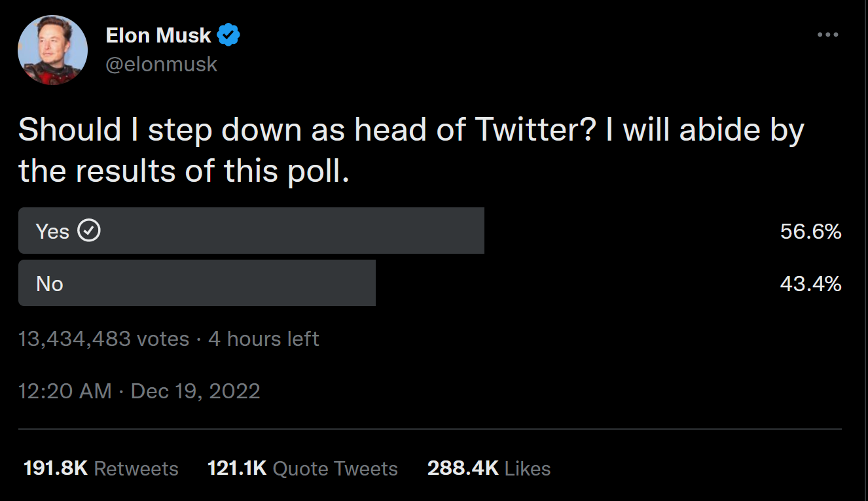Open the @elonmusk handle link
This screenshot has width=868, height=501.
click(x=161, y=64)
